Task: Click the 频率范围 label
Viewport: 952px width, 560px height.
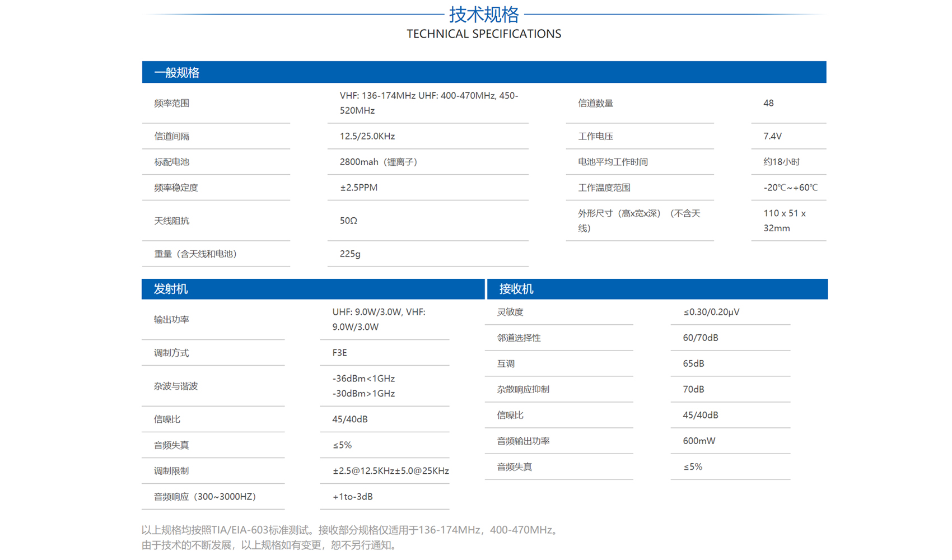Action: [172, 103]
